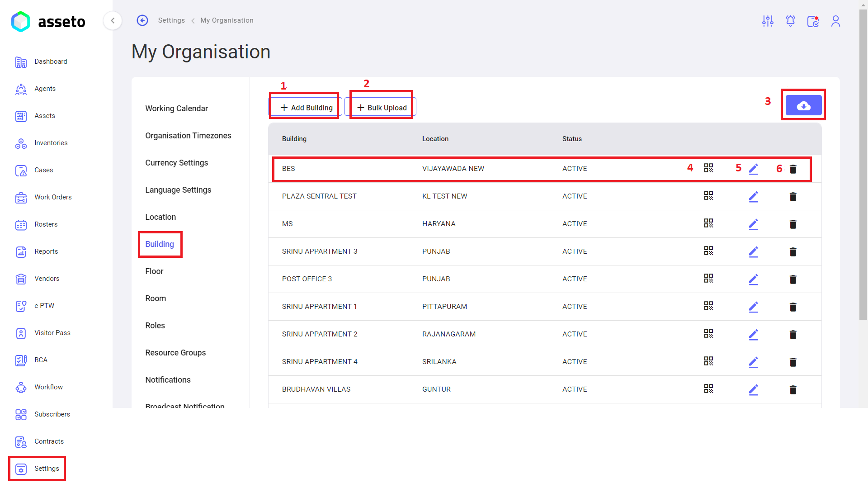Open the Floor settings tab
868x483 pixels.
click(154, 271)
